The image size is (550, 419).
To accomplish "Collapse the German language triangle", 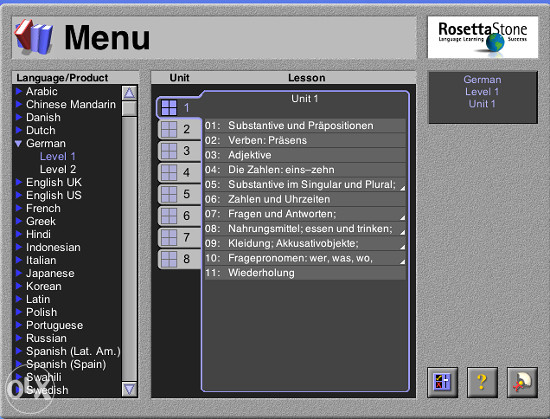I will 19,143.
